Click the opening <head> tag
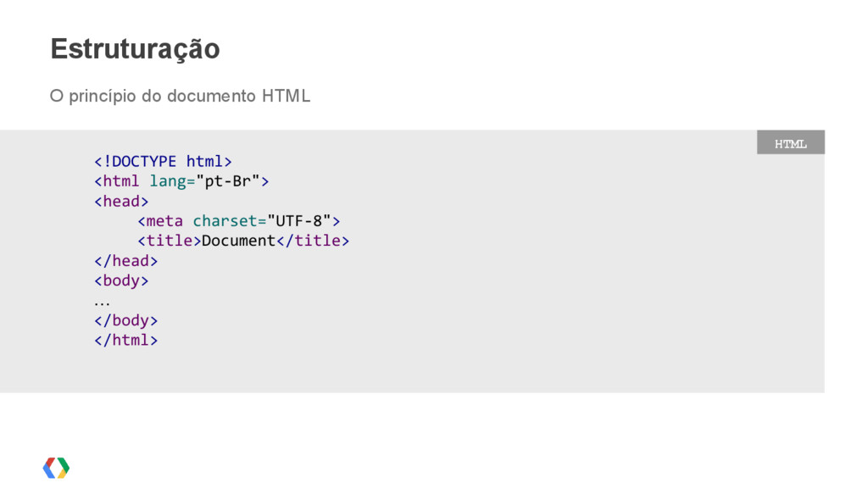The image size is (868, 488). (121, 202)
